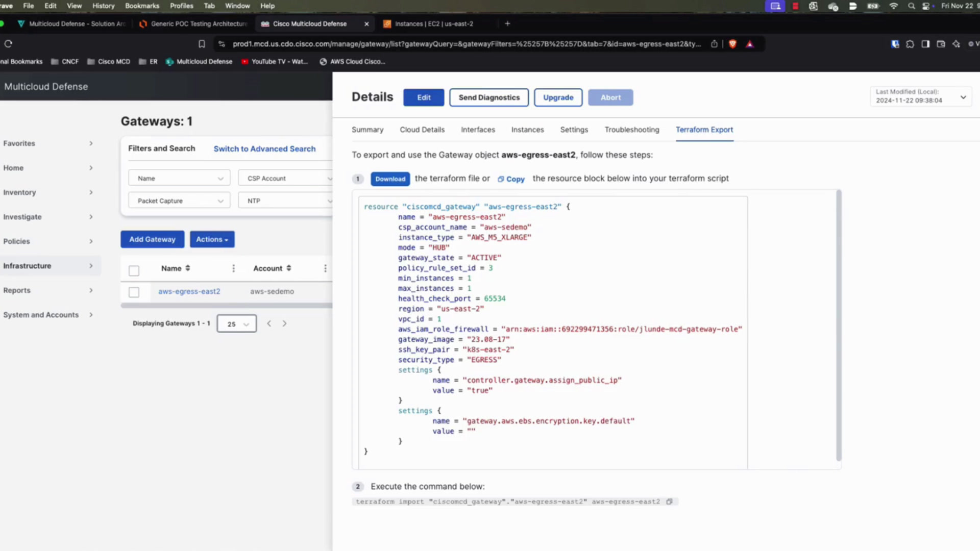Click the Upgrade button
The width and height of the screenshot is (980, 551).
[x=558, y=97]
